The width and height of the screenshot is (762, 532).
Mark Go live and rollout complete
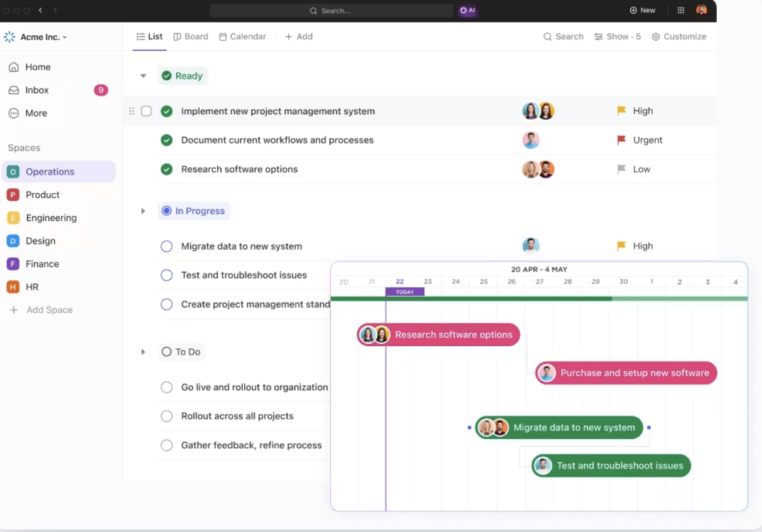pyautogui.click(x=166, y=387)
